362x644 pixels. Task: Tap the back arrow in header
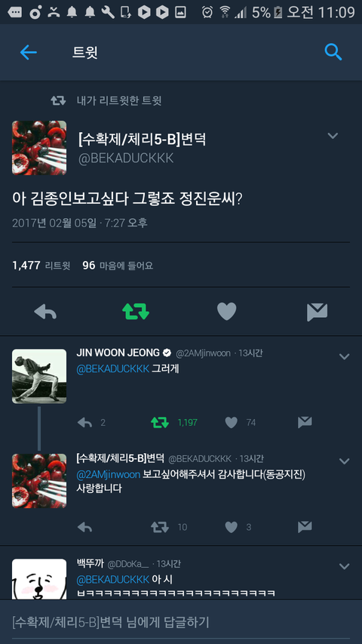(x=29, y=53)
